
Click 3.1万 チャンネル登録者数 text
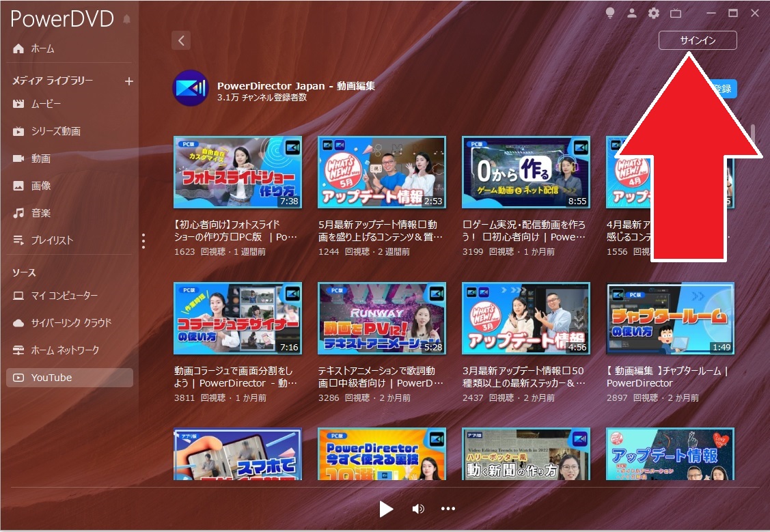[x=262, y=97]
